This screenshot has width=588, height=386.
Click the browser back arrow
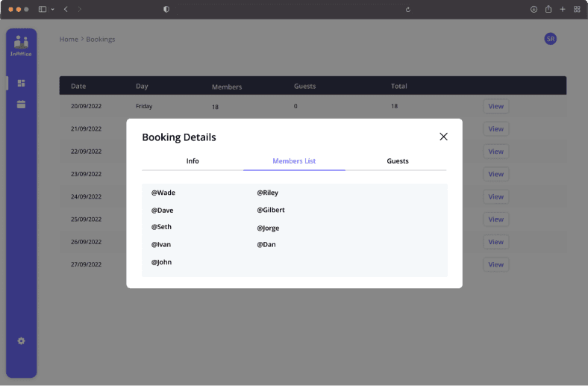[x=66, y=9]
